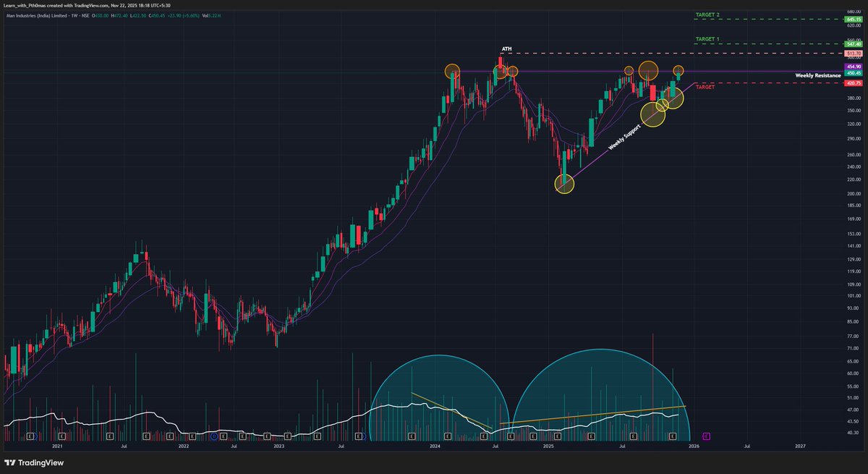
Task: Click the purple dividend circle marker in 2022
Action: 213,437
